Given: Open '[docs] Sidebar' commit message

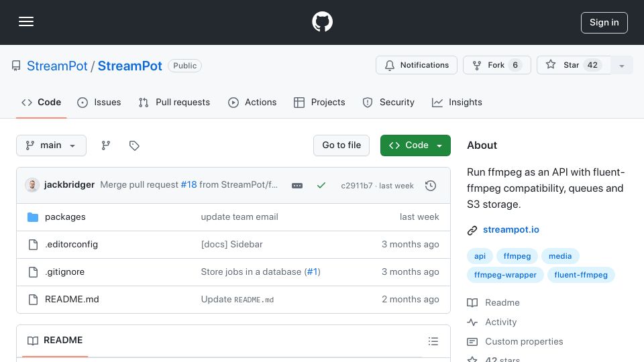Looking at the screenshot, I should point(231,244).
